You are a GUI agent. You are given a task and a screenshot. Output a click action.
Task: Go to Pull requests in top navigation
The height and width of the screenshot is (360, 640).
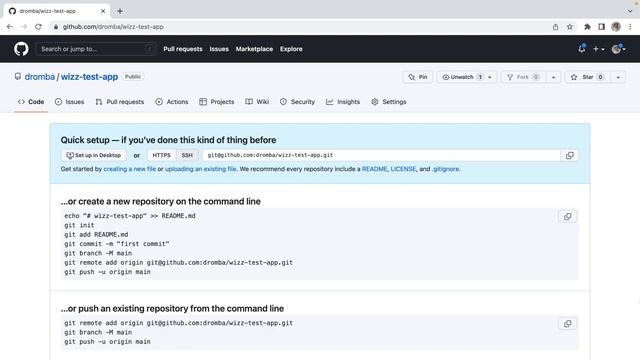pos(183,49)
